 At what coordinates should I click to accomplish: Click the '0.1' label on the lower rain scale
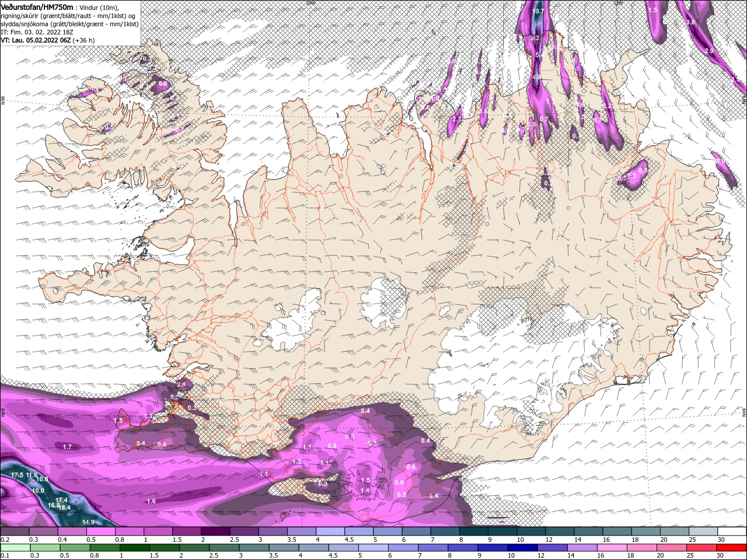(5, 555)
